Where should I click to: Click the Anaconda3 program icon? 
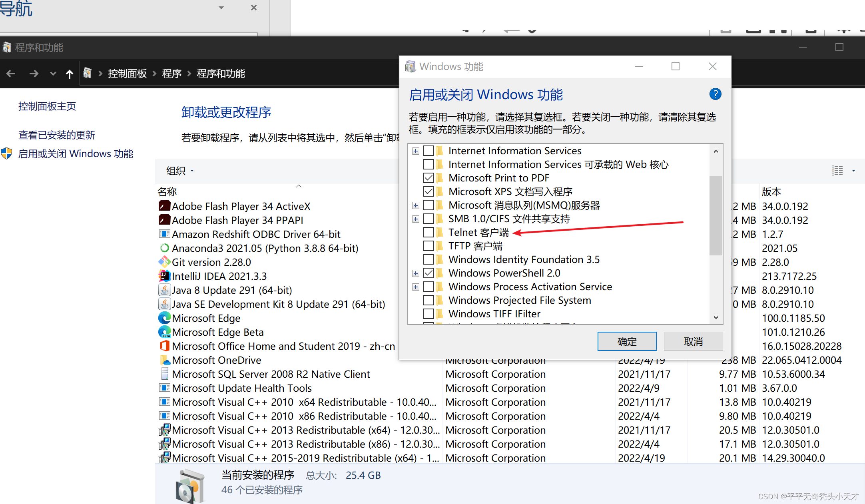point(164,248)
